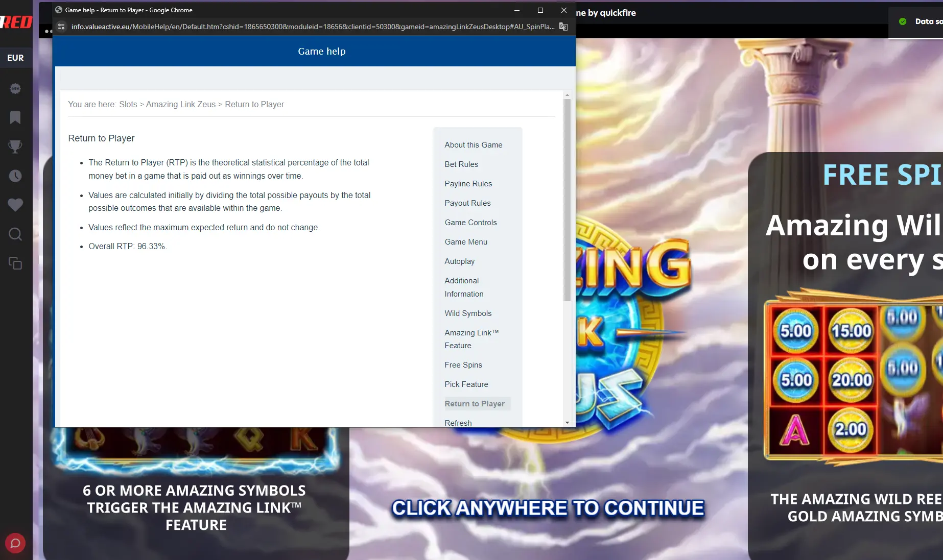The height and width of the screenshot is (560, 943).
Task: Open the red live chat bubble
Action: 15,543
